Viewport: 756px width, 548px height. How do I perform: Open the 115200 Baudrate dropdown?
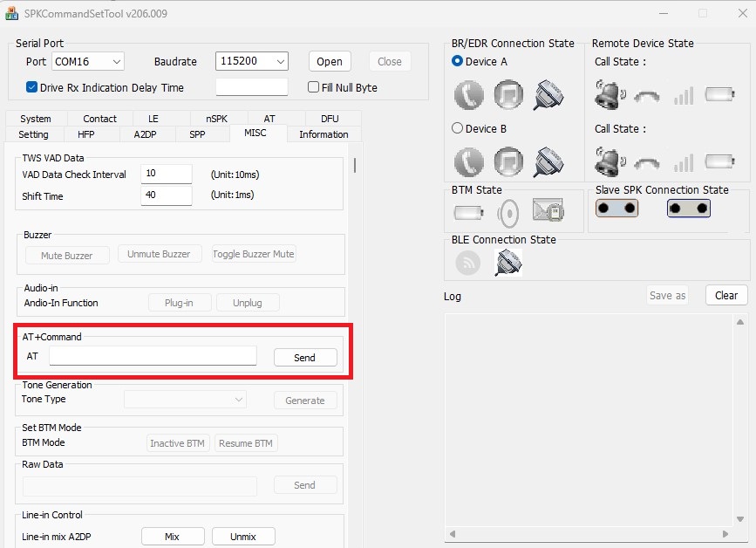[x=252, y=61]
